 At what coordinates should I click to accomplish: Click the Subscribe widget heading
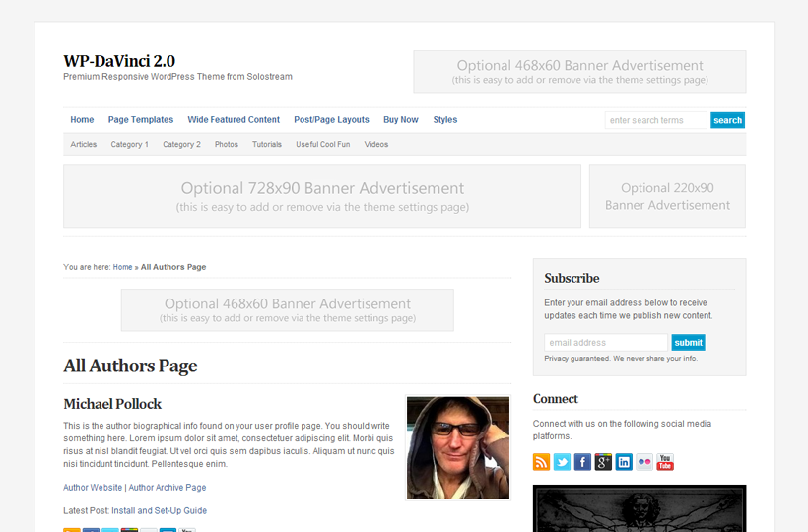click(572, 278)
